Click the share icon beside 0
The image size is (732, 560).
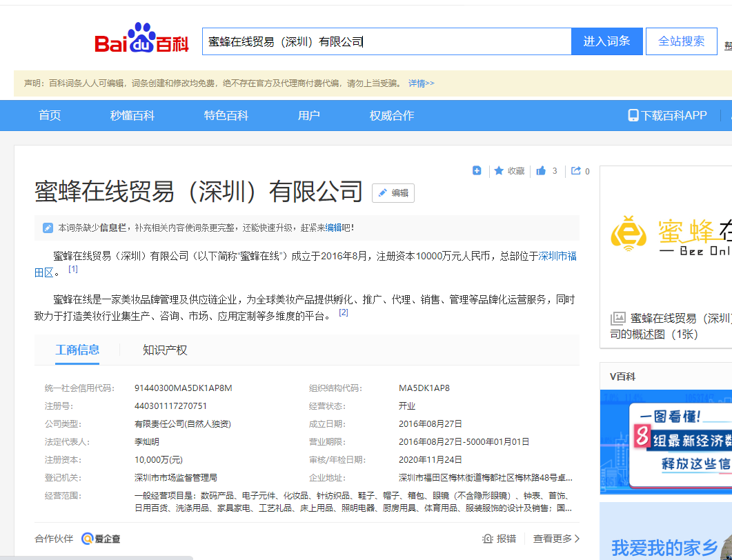pos(576,171)
